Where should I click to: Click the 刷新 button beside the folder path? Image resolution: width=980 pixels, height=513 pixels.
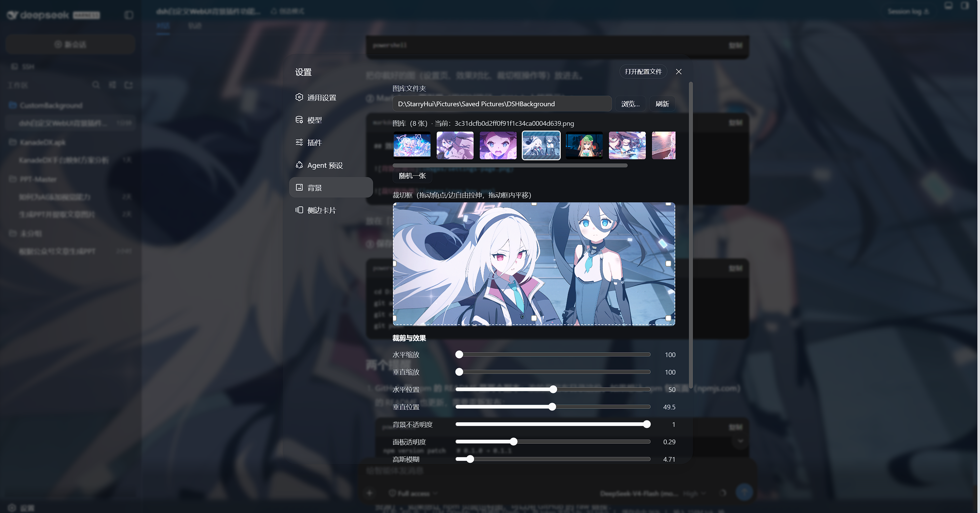pos(662,104)
